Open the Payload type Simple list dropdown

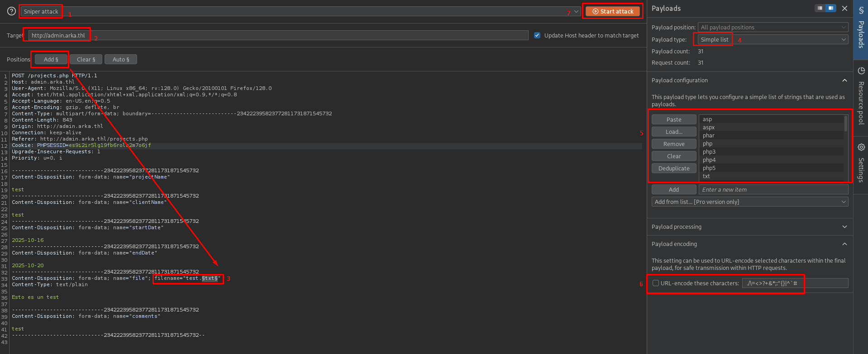[772, 40]
